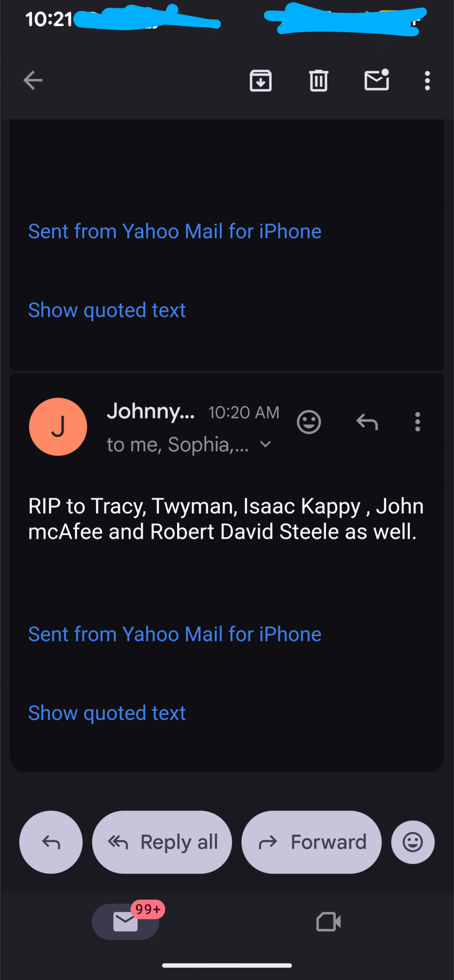The width and height of the screenshot is (454, 980).
Task: Click lower Sent from Yahoo Mail link
Action: 175,634
